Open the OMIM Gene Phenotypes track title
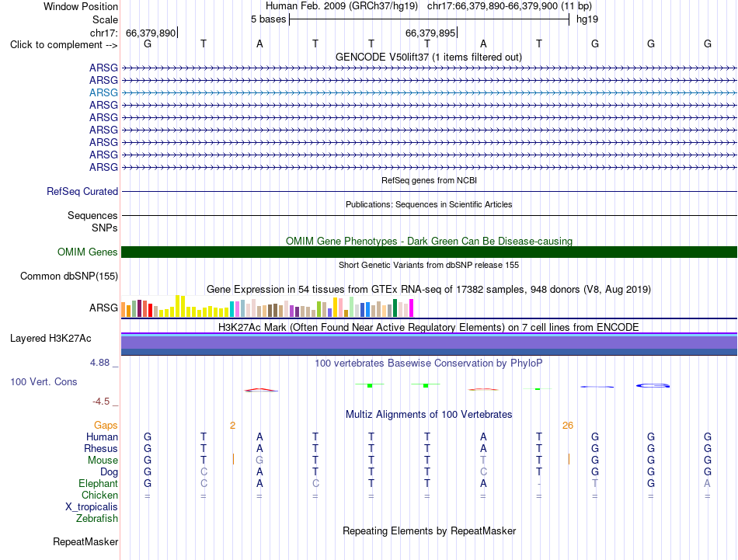Viewport: 738px width, 560px height. [x=429, y=241]
